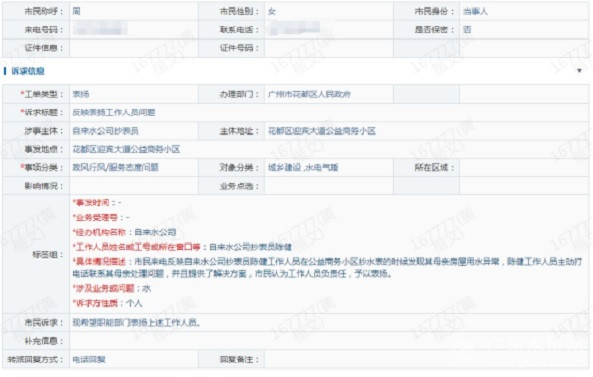Click the 标签组 row label
593x377 pixels.
tap(47, 254)
